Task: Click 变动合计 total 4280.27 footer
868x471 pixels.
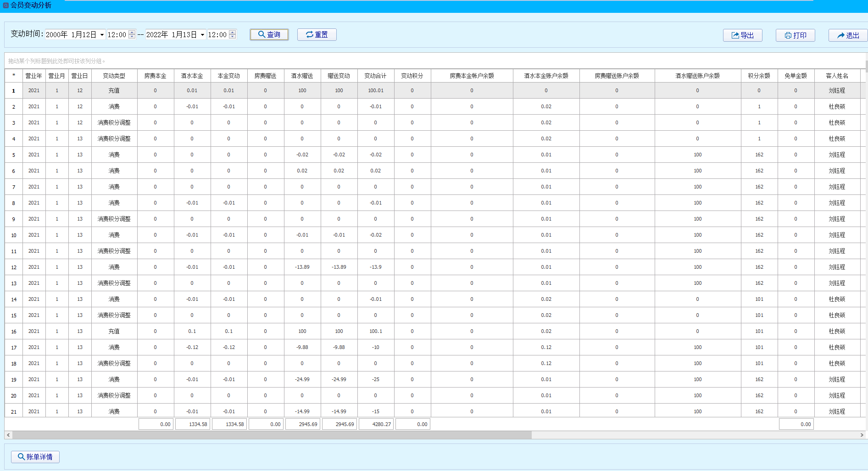Action: coord(376,424)
